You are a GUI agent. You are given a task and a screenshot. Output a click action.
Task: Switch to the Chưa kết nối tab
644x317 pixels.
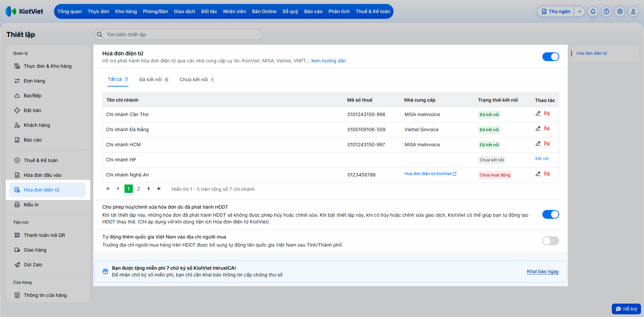click(197, 80)
